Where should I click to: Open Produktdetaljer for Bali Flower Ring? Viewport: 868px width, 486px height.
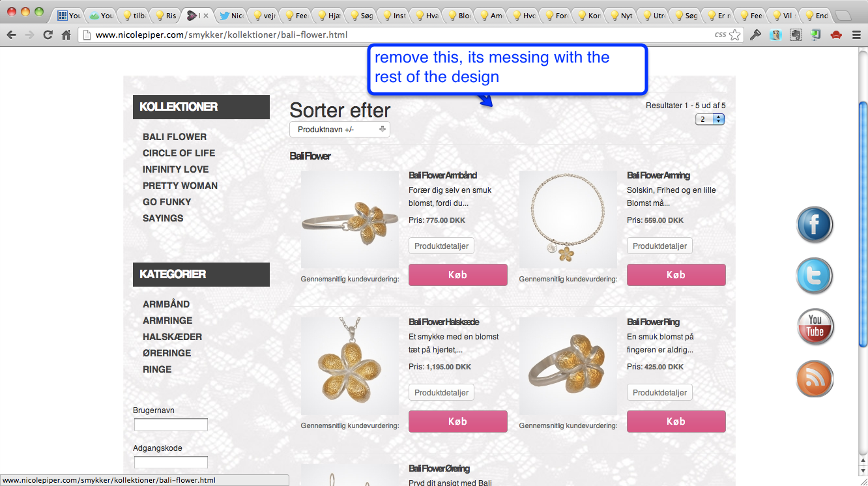coord(659,393)
